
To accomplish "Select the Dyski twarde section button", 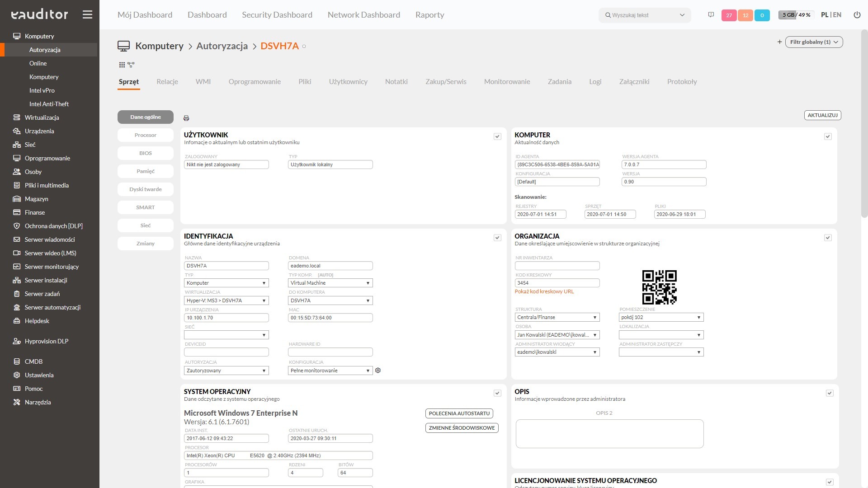I will coord(146,189).
